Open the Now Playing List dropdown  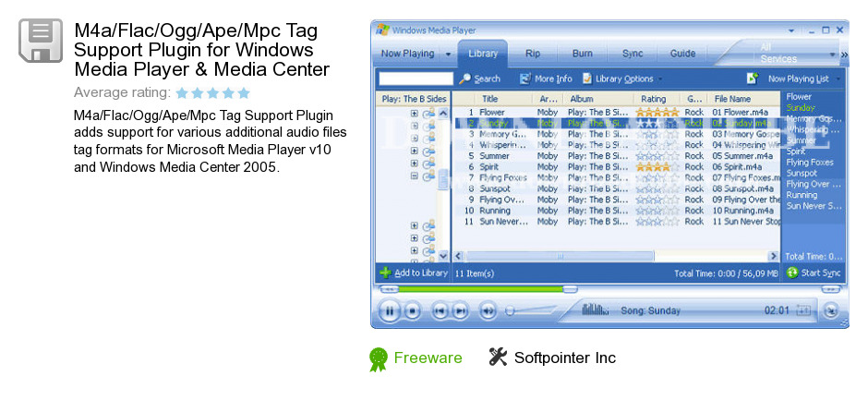click(838, 79)
